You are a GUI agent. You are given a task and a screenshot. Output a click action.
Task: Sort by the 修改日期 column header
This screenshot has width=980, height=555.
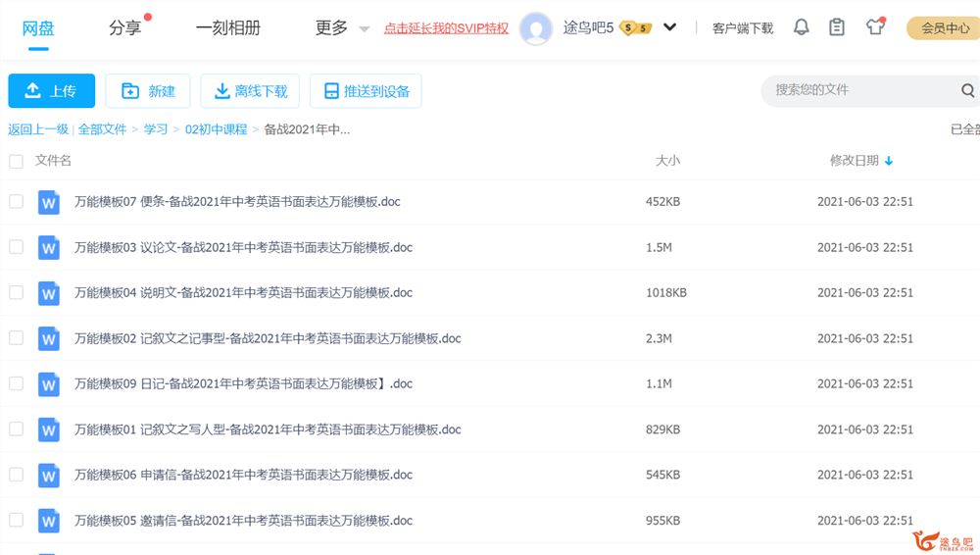click(854, 161)
